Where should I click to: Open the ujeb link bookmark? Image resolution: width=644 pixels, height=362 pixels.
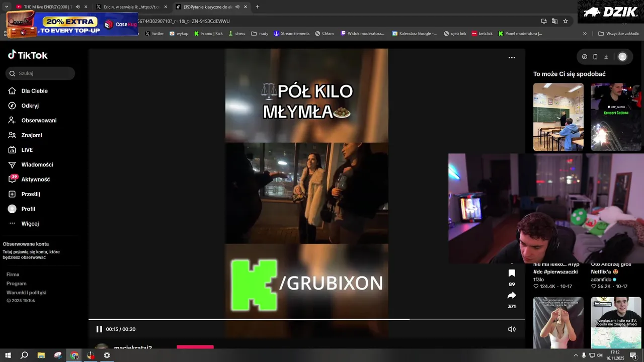point(455,34)
